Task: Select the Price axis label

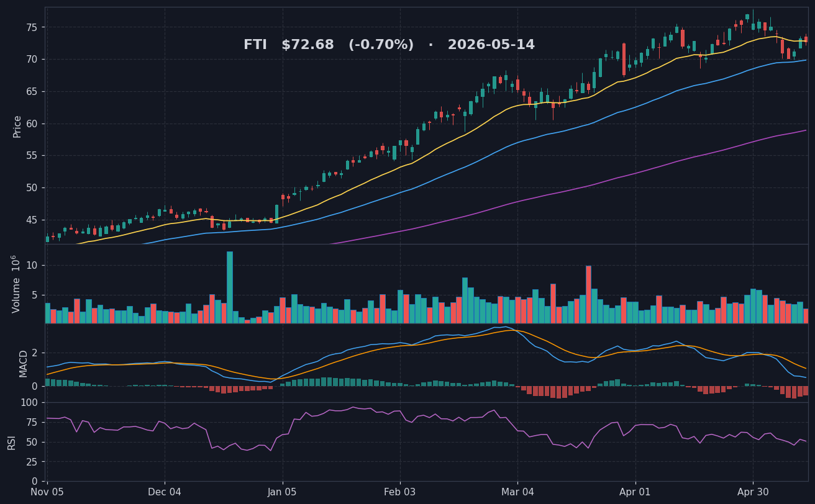Action: click(17, 126)
